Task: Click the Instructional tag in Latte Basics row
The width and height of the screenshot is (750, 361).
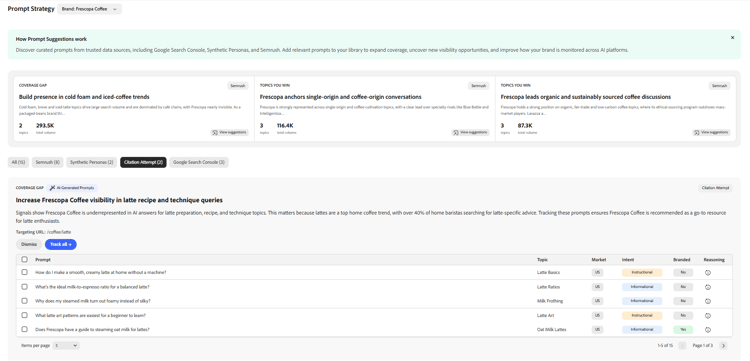Action: point(642,273)
